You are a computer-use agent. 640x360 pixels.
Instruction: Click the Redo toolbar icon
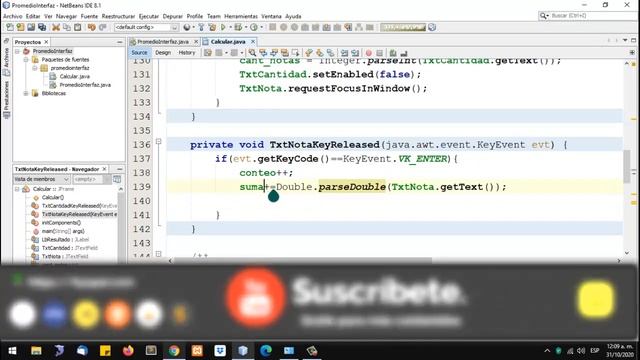(x=102, y=27)
